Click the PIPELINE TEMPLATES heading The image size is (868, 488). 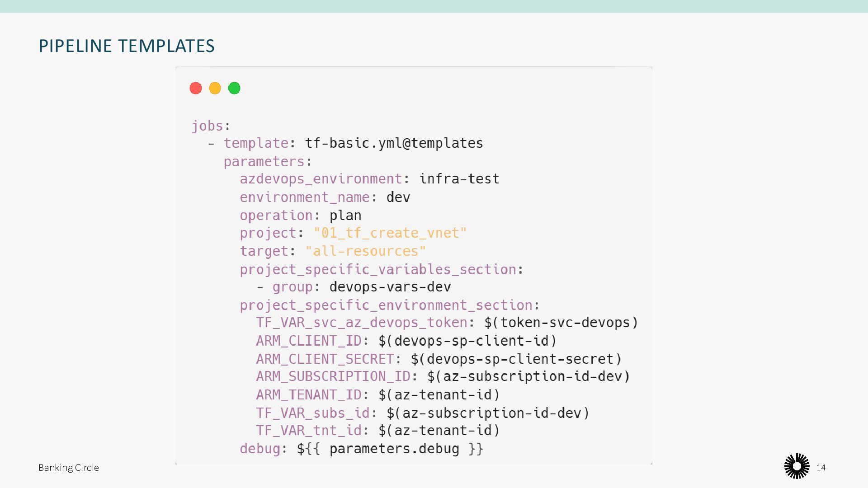(x=127, y=46)
